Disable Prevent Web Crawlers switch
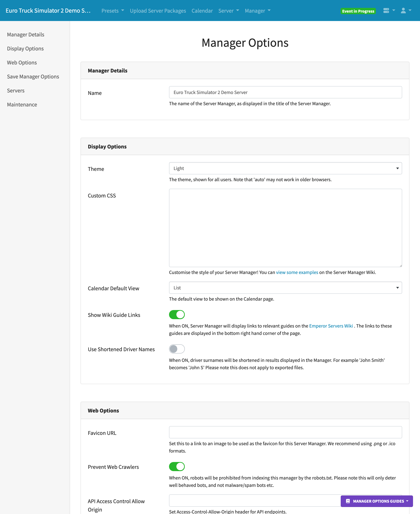420x514 pixels. 177,467
